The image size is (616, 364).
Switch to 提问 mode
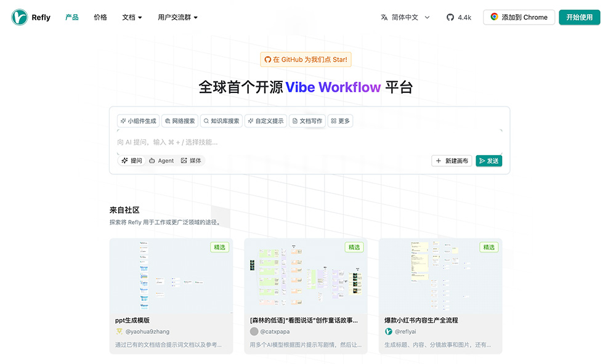(x=132, y=161)
